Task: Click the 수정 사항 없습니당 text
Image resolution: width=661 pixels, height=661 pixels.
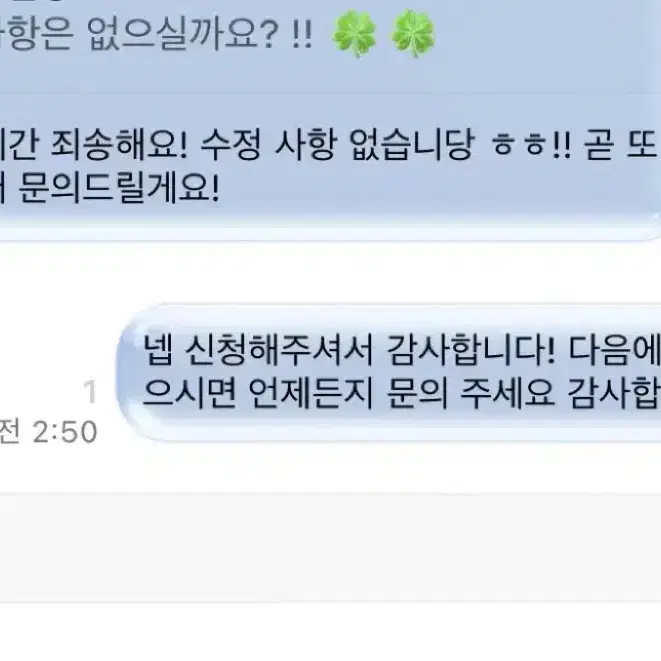Action: point(337,145)
